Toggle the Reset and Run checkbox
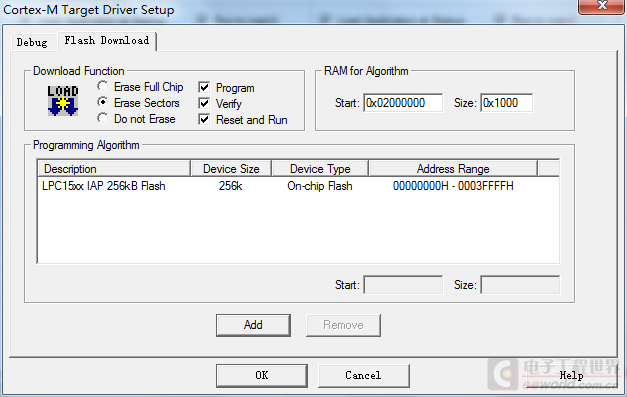The image size is (627, 397). (x=204, y=119)
